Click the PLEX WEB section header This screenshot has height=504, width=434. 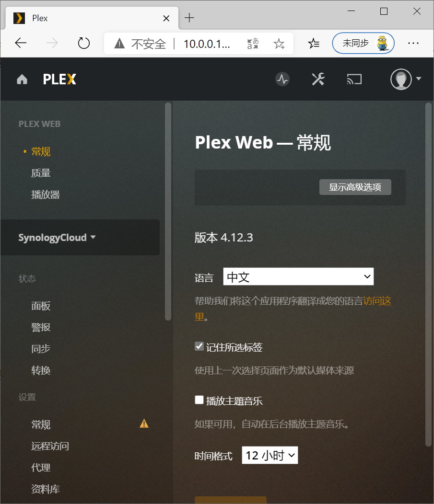tap(40, 124)
